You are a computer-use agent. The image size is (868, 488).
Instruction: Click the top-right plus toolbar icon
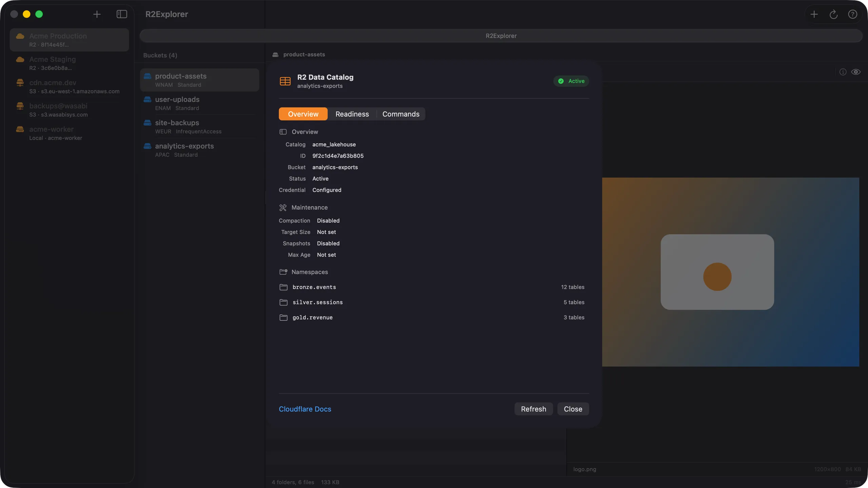(x=814, y=14)
